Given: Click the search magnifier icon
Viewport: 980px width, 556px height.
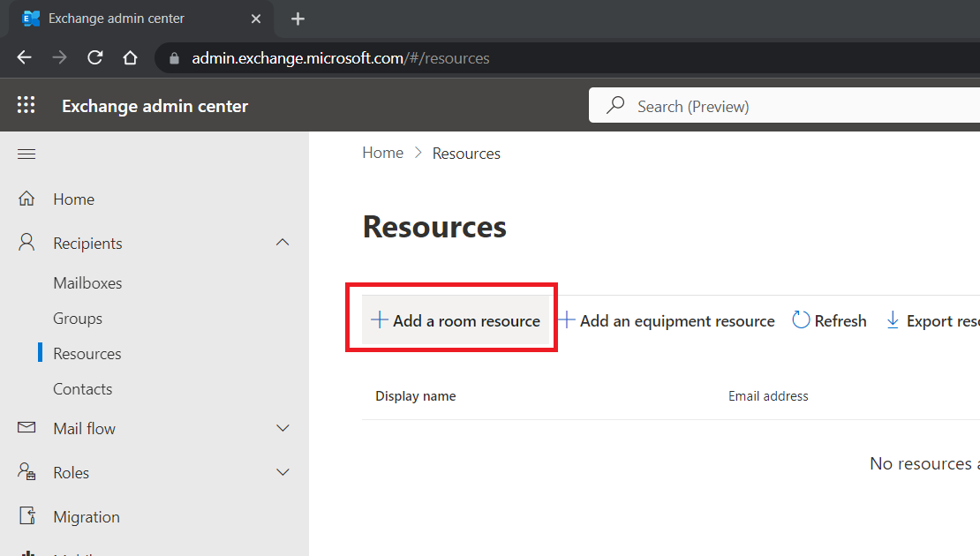Looking at the screenshot, I should (x=615, y=106).
